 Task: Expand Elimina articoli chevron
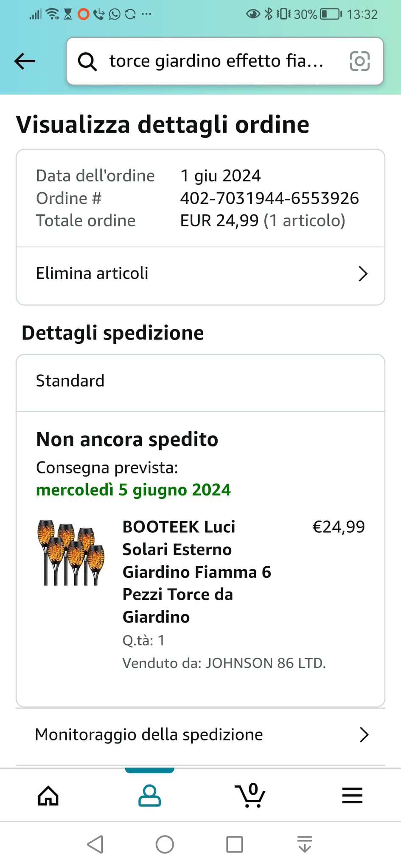point(363,274)
